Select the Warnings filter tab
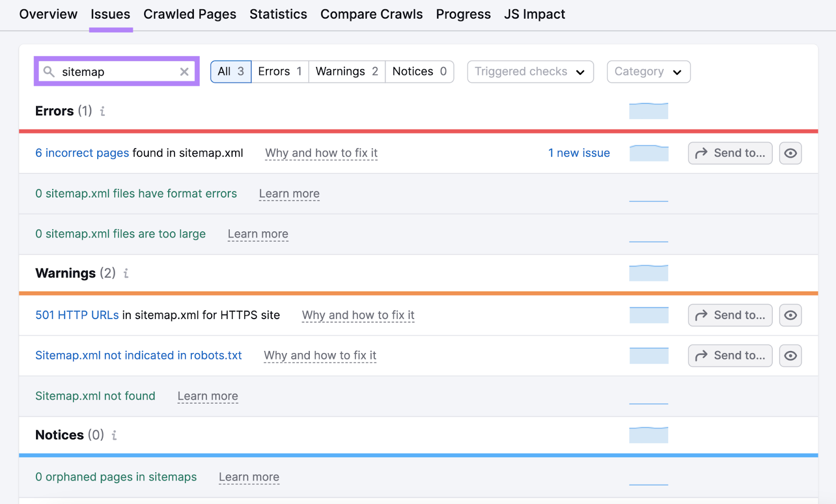The height and width of the screenshot is (504, 836). [346, 72]
